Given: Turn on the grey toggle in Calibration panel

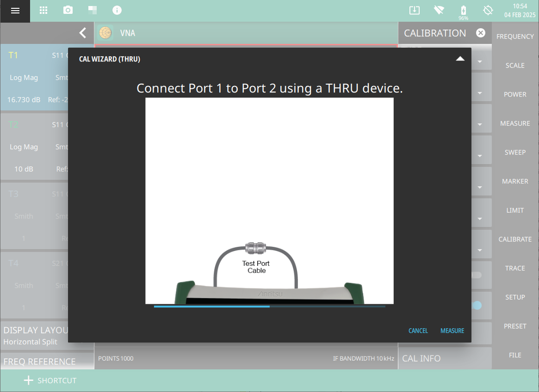Looking at the screenshot, I should click(x=476, y=275).
